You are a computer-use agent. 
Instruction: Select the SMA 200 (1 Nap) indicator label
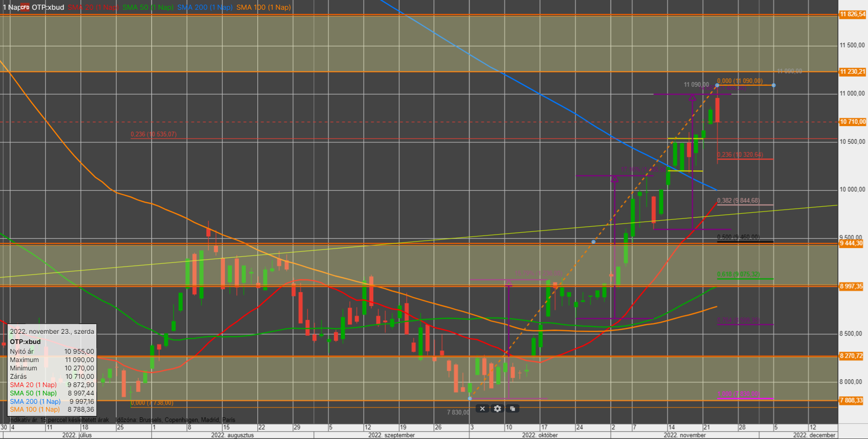click(x=204, y=7)
